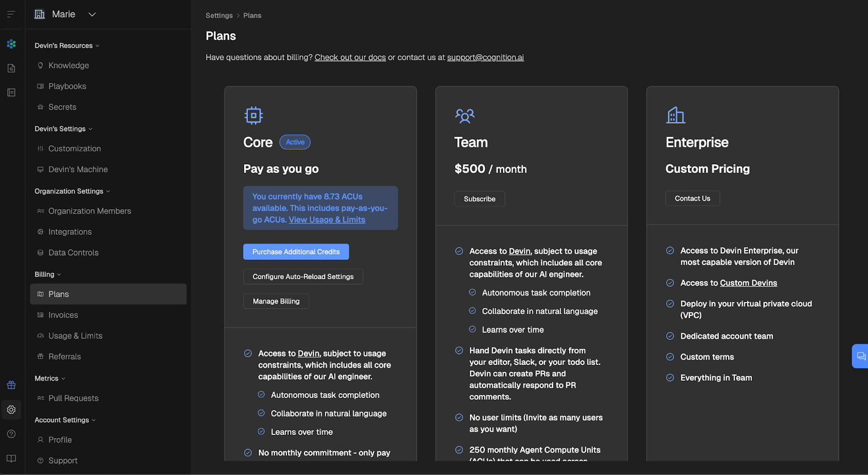Image resolution: width=868 pixels, height=475 pixels.
Task: Click the Team plan people icon
Action: click(465, 115)
